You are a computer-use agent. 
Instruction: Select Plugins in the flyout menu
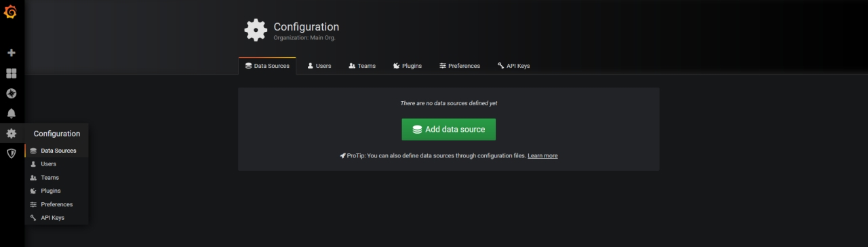click(x=56, y=191)
